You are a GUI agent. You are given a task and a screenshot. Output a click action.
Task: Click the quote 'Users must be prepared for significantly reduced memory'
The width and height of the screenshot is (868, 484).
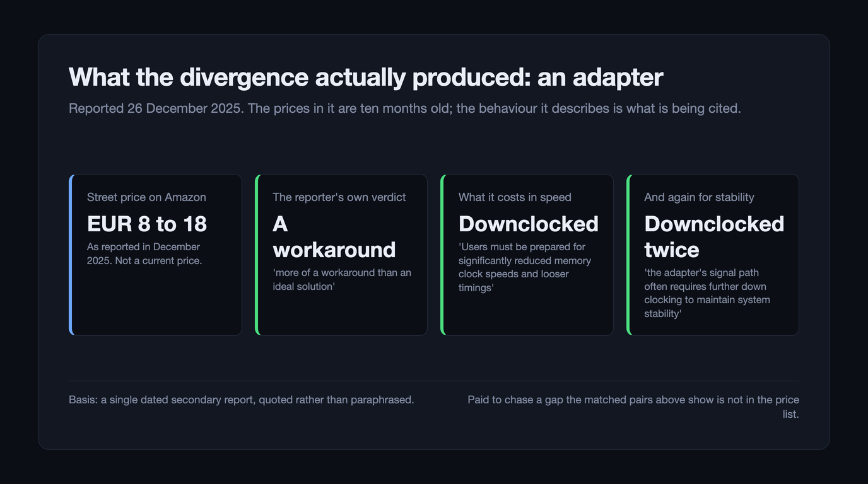525,267
